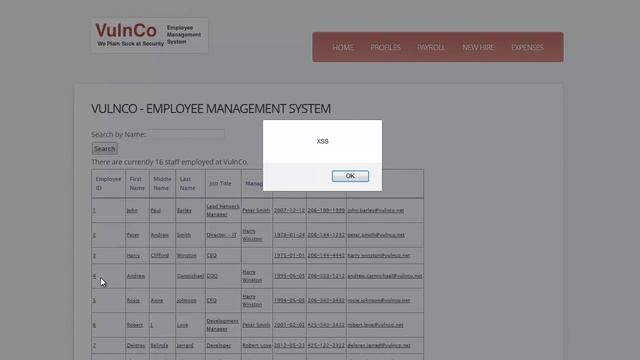Image resolution: width=640 pixels, height=360 pixels.
Task: Open first name link Harry in row 3
Action: pos(133,256)
